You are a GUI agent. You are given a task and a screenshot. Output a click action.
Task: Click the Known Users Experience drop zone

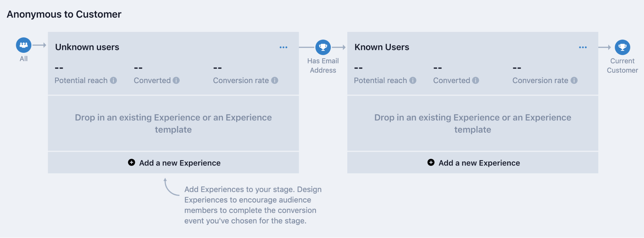pyautogui.click(x=473, y=123)
